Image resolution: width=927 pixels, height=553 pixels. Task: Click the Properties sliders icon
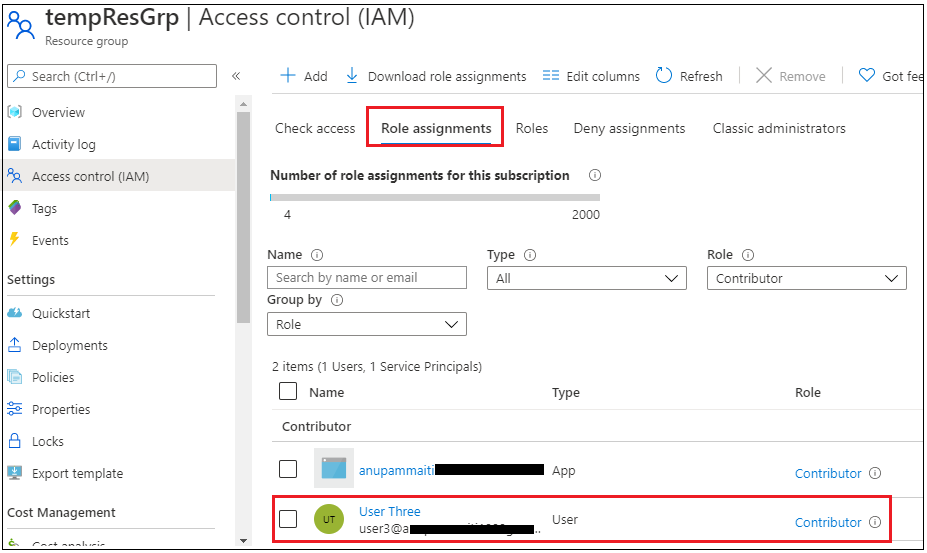click(x=15, y=409)
